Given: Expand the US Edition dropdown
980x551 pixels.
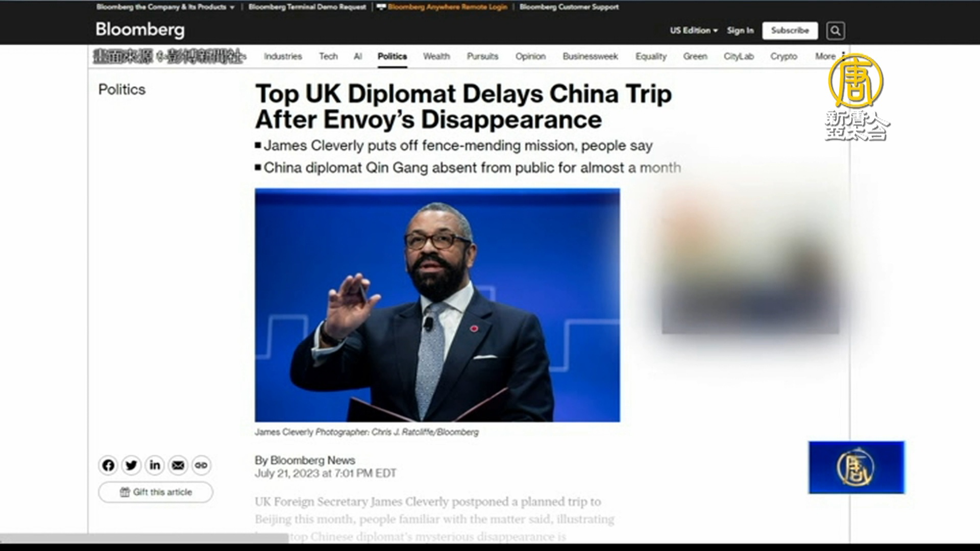Looking at the screenshot, I should pos(694,31).
